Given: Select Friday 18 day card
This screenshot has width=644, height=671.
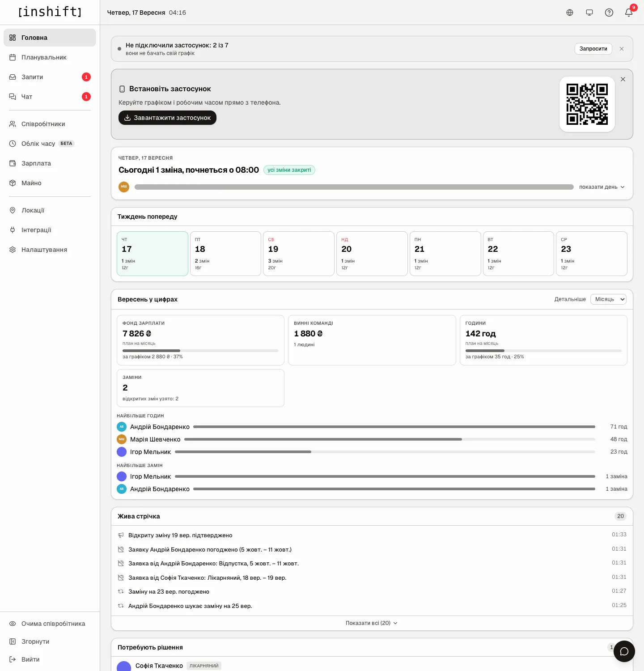Looking at the screenshot, I should [225, 254].
